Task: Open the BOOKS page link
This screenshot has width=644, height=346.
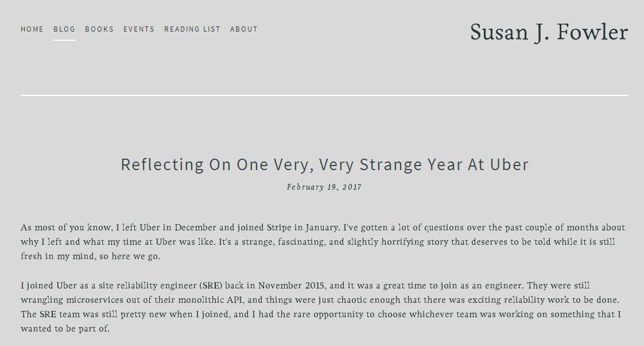Action: coord(99,29)
